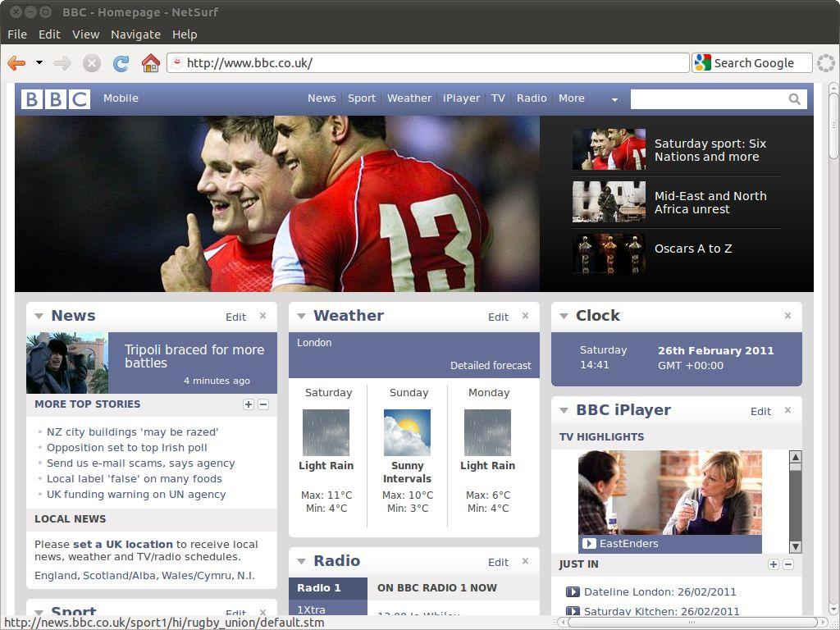Click minus icon beside Just In

788,564
